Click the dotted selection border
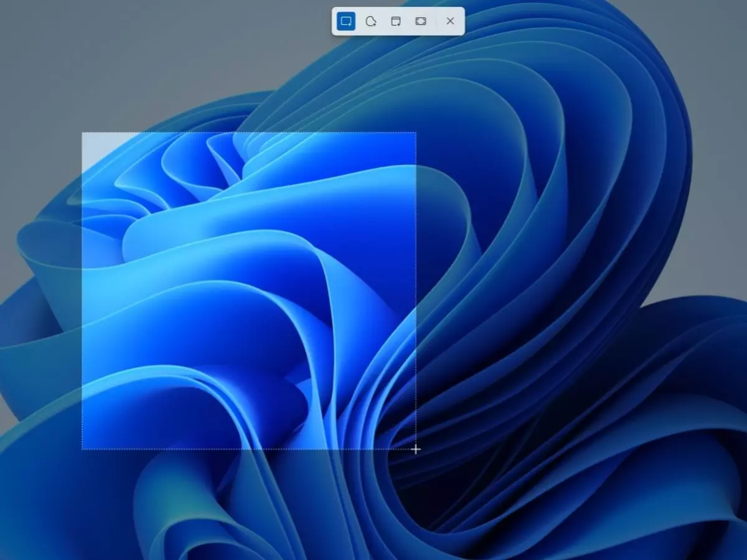 (x=249, y=133)
